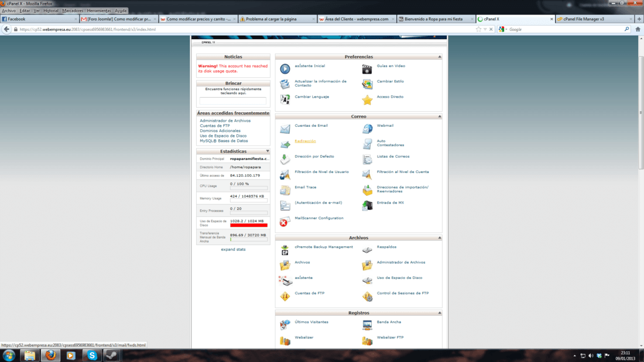Click the Firefox home button
This screenshot has height=362, width=644.
tap(638, 29)
